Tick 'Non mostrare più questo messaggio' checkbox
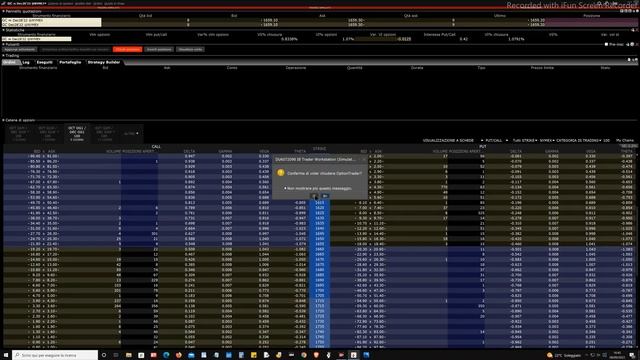 click(x=285, y=189)
